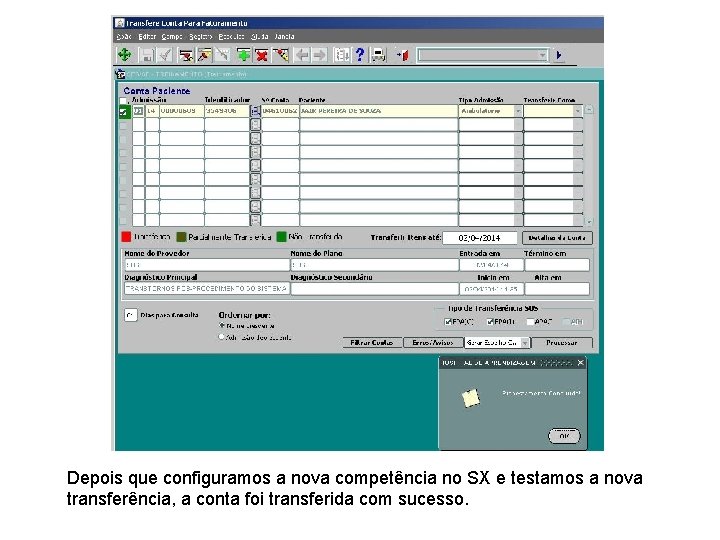
Task: Click the account icon before number 046100062
Action: tap(255, 111)
